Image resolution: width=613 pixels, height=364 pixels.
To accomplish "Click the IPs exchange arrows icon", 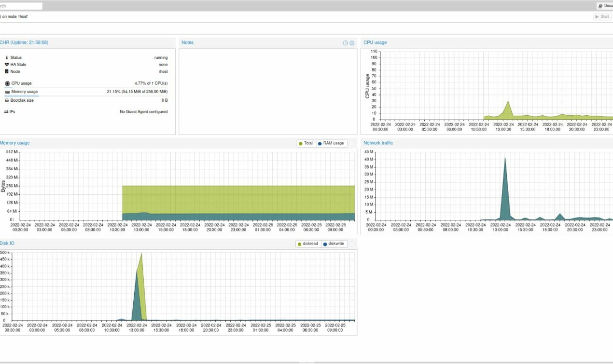I will (x=6, y=112).
